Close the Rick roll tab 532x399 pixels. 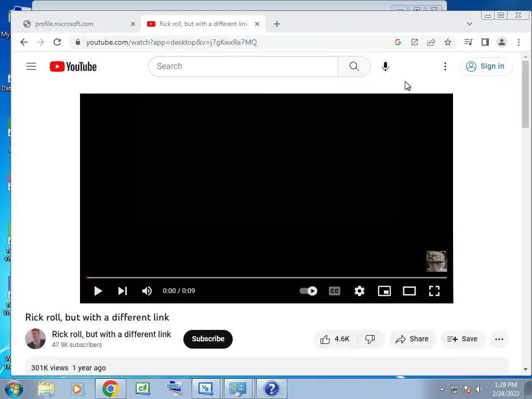(x=257, y=24)
